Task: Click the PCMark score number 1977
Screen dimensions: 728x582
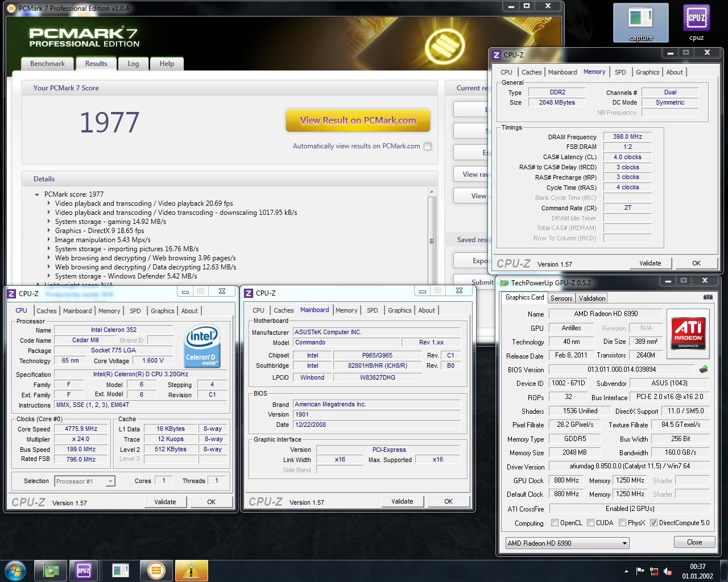Action: [x=109, y=123]
